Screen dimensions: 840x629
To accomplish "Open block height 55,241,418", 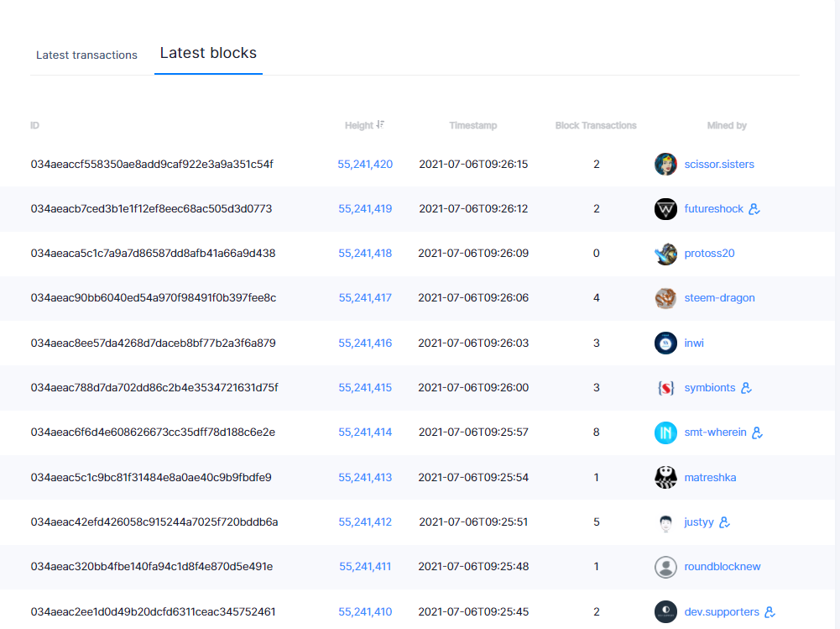I will [365, 253].
